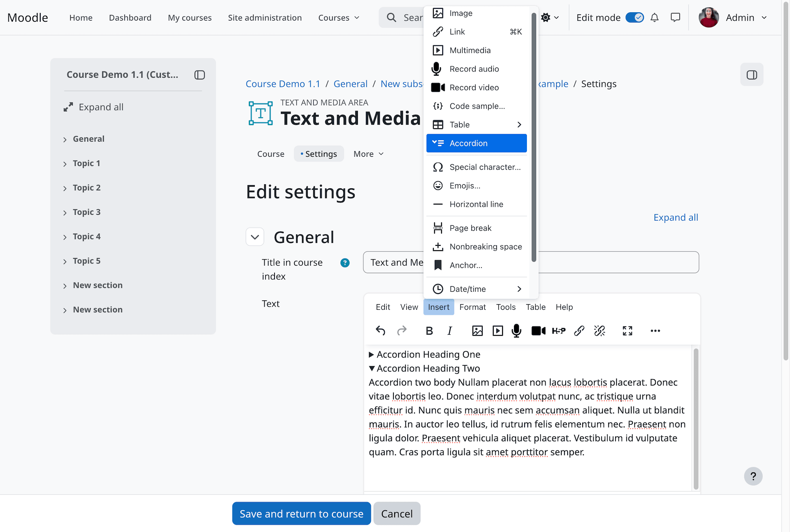The width and height of the screenshot is (790, 532).
Task: Expand Topic 1 in course index
Action: (x=65, y=164)
